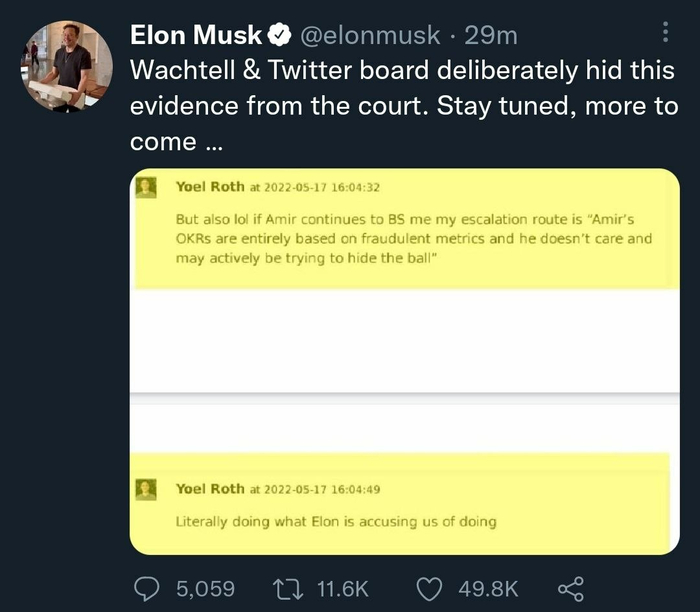700x612 pixels.
Task: Click the 29m tweet timestamp
Action: point(492,35)
